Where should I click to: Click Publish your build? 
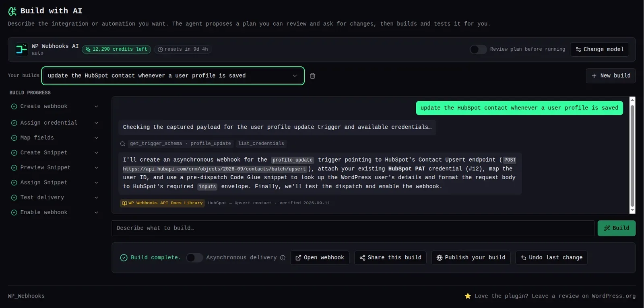471,258
